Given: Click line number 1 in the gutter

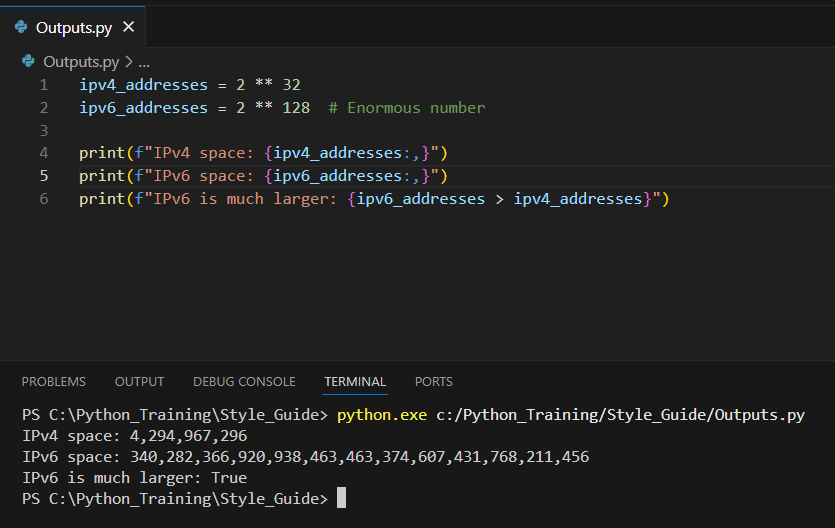Looking at the screenshot, I should click(x=44, y=85).
